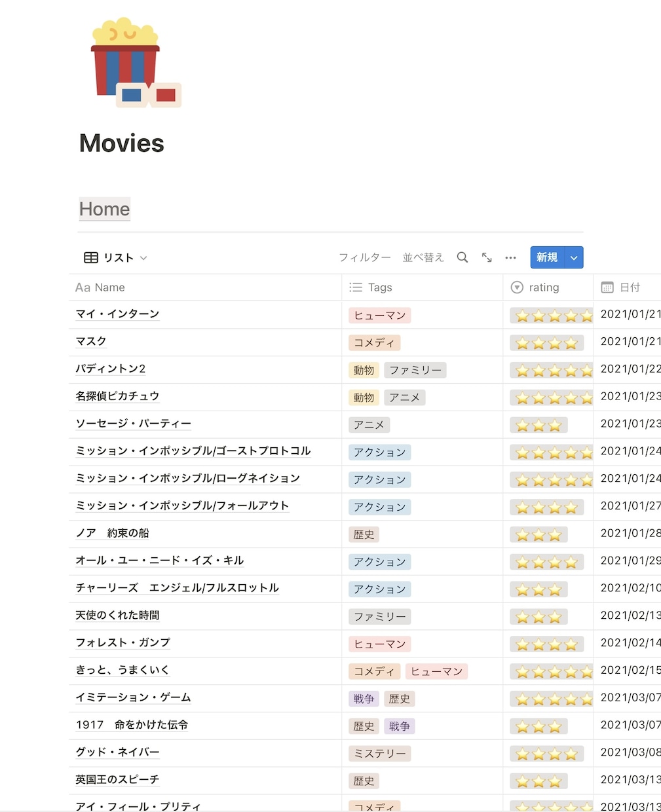Open the パディントン2 entry
The image size is (661, 812).
(111, 369)
